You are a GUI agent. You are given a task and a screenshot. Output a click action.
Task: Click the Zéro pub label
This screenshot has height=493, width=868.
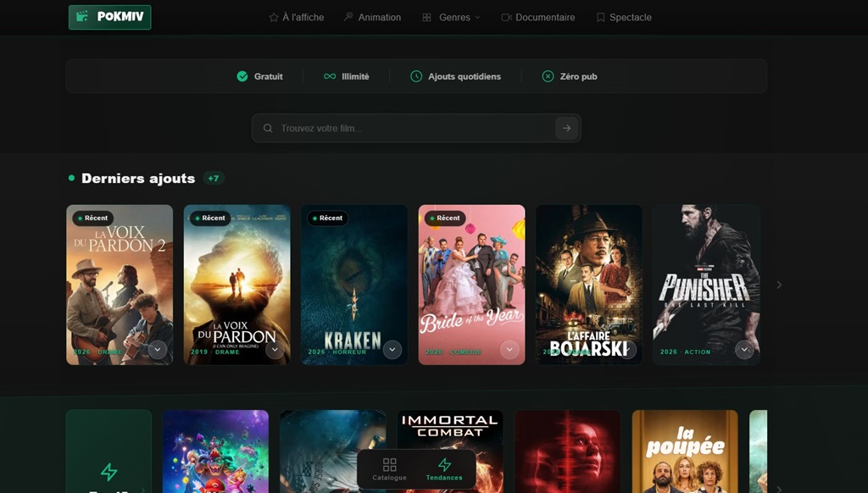tap(578, 76)
